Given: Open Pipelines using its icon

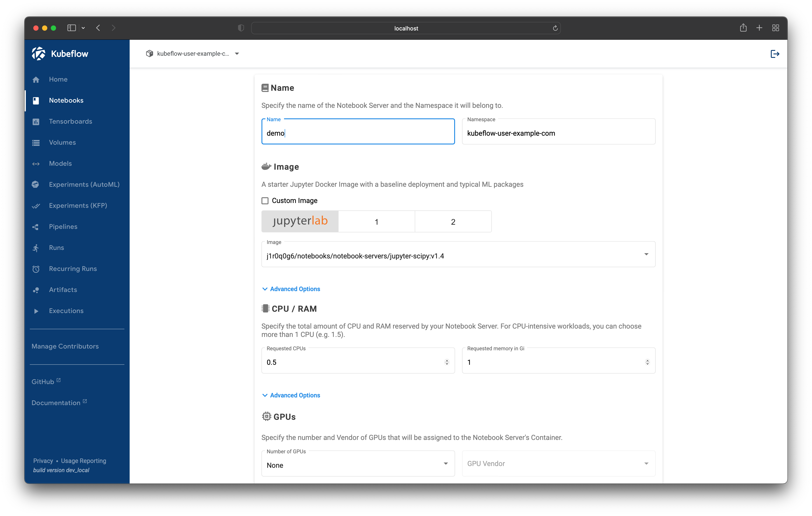Looking at the screenshot, I should coord(36,227).
